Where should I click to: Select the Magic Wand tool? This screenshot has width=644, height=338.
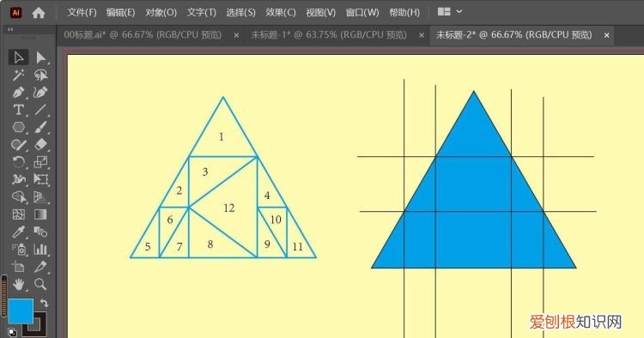(19, 75)
